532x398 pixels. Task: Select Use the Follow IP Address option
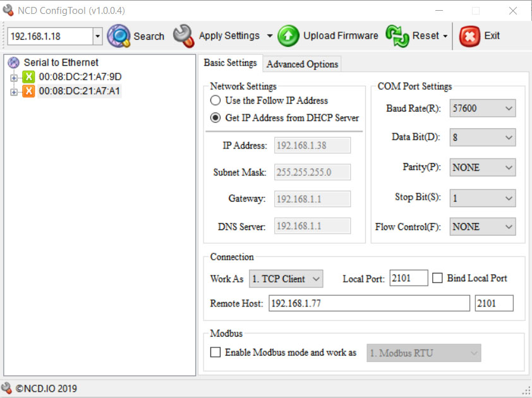215,100
